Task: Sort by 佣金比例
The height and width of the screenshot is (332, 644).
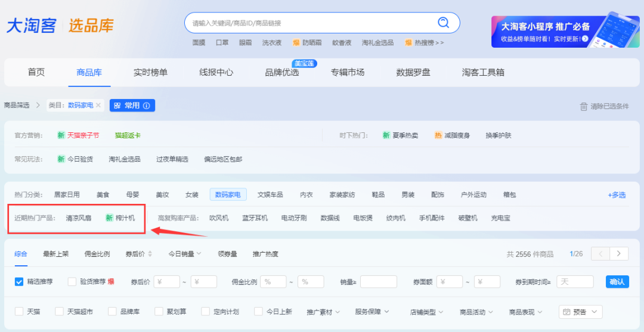Action: point(97,254)
